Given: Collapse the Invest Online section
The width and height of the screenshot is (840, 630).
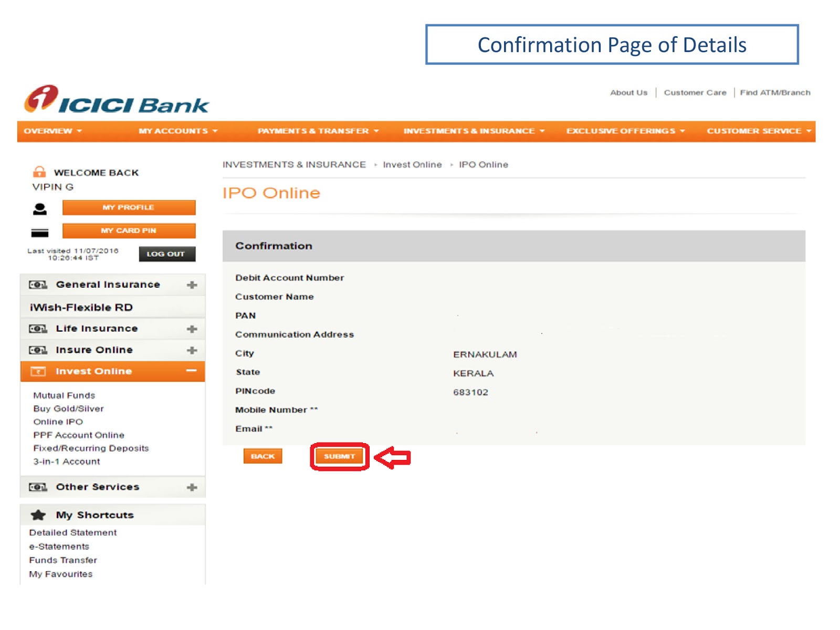Looking at the screenshot, I should tap(192, 371).
